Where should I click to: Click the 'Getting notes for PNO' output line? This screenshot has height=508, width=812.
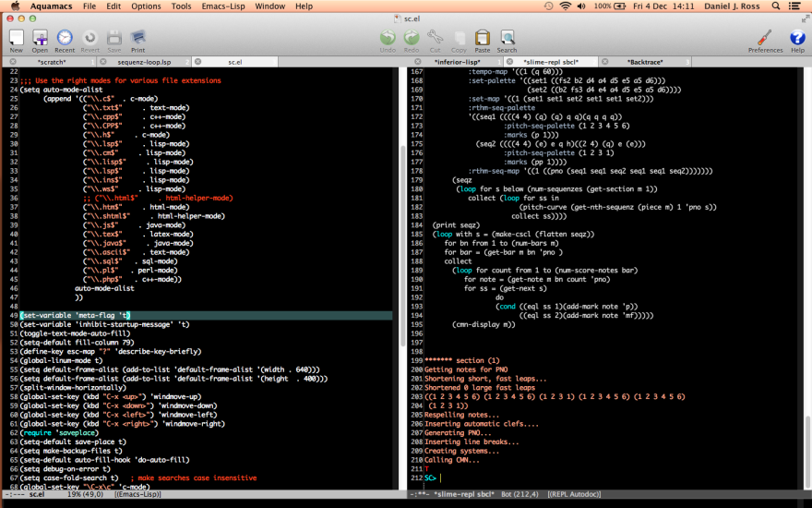(466, 369)
